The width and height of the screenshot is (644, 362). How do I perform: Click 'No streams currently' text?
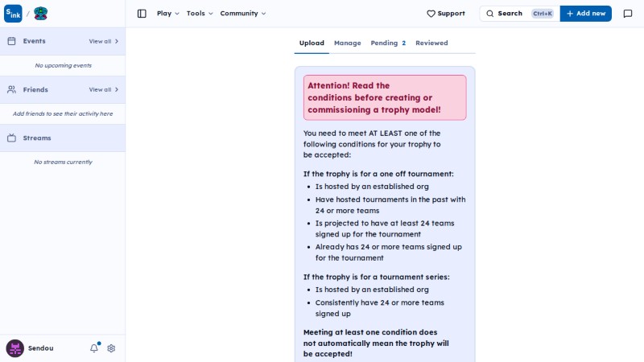(64, 162)
